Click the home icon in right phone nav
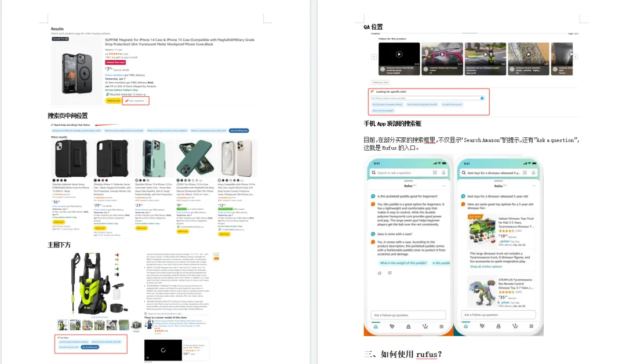The image size is (626, 364). [x=465, y=326]
